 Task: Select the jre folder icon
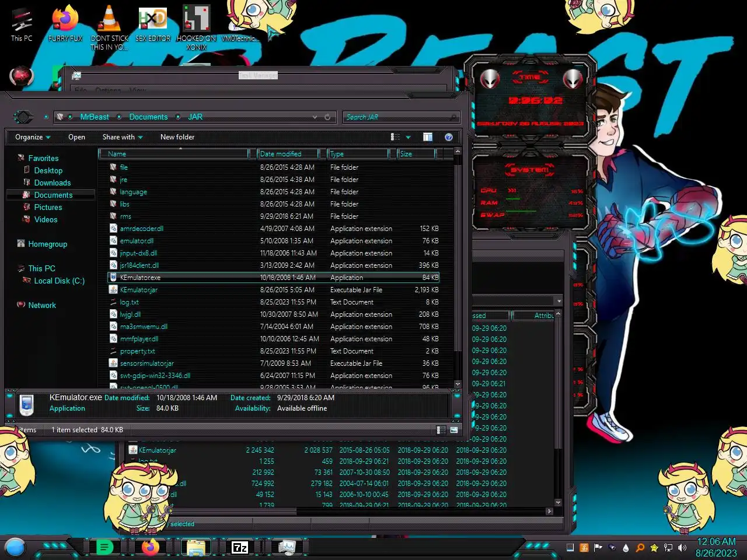113,179
